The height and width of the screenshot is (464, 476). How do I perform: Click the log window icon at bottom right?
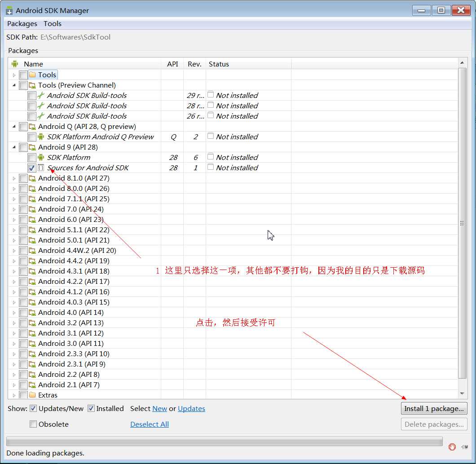pyautogui.click(x=464, y=446)
